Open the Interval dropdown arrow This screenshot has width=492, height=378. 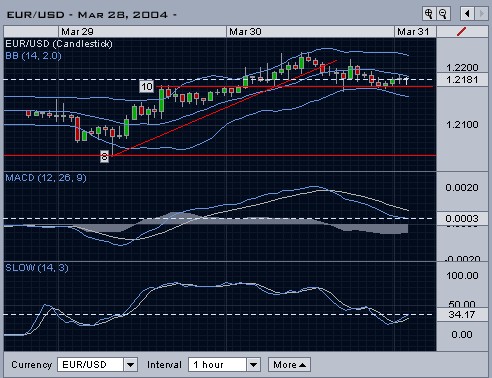tap(253, 365)
